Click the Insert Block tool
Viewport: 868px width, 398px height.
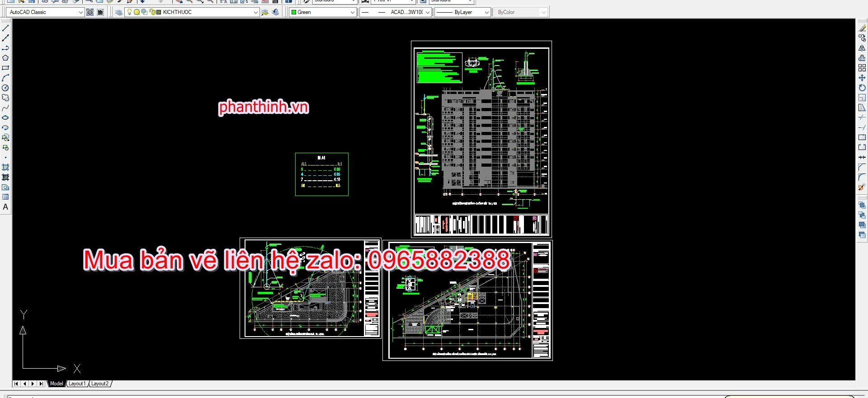tap(5, 137)
